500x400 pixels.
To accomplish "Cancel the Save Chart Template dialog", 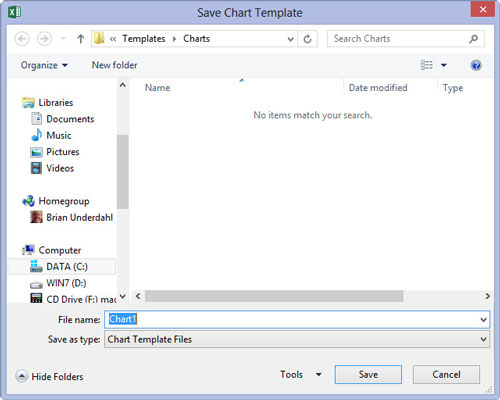I will point(446,375).
